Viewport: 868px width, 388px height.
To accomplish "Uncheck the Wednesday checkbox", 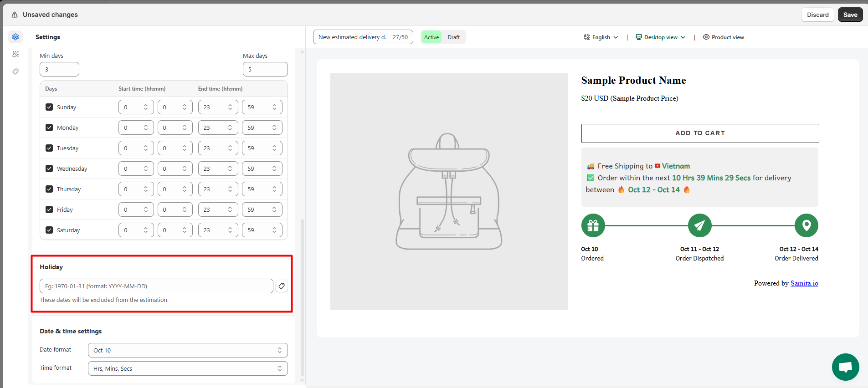I will pyautogui.click(x=49, y=168).
